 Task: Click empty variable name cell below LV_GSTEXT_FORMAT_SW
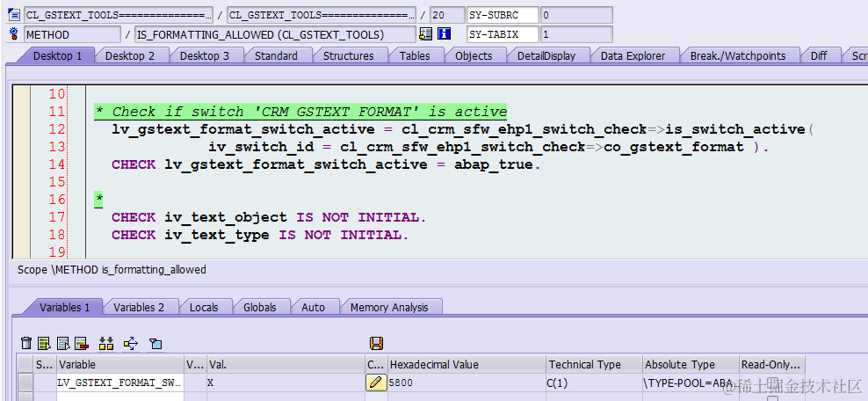tap(120, 397)
